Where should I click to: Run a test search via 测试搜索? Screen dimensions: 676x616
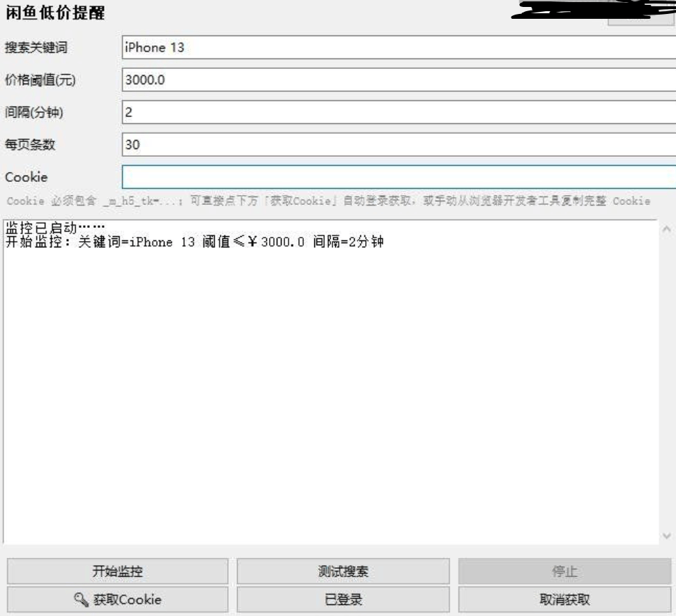click(343, 571)
